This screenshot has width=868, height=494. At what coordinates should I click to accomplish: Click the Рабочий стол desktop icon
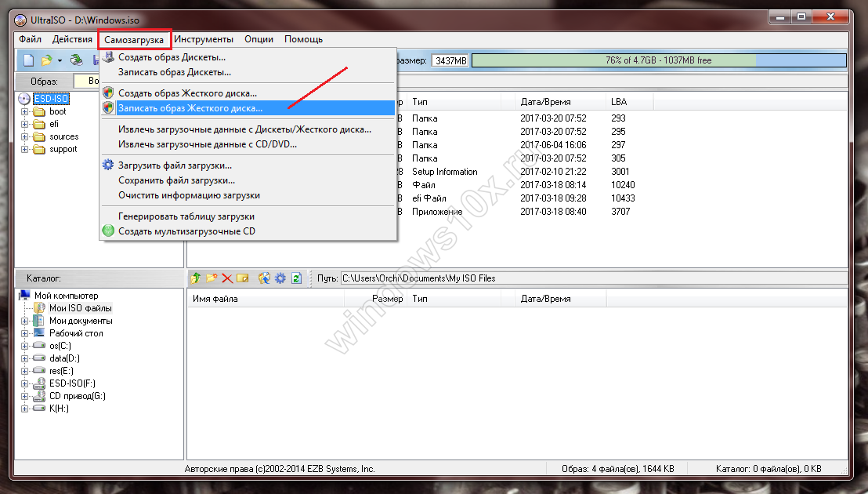38,332
